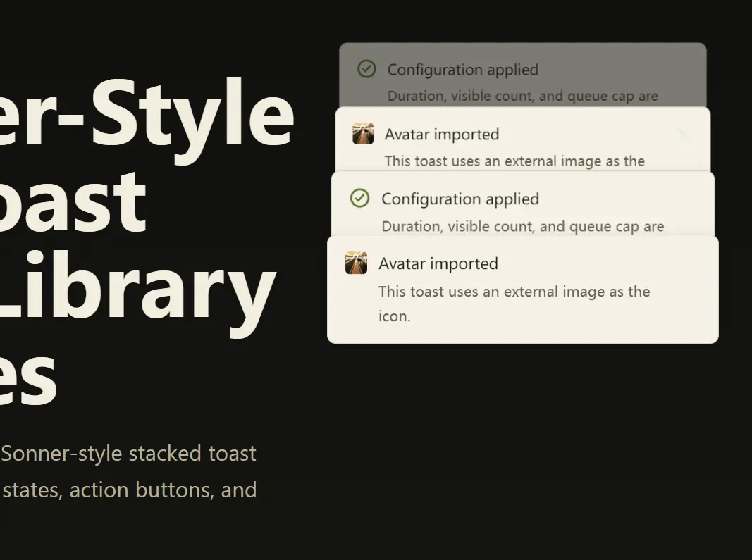The width and height of the screenshot is (752, 560).
Task: Select the 'Avatar imported' title on the collapsed second toast
Action: tap(442, 135)
